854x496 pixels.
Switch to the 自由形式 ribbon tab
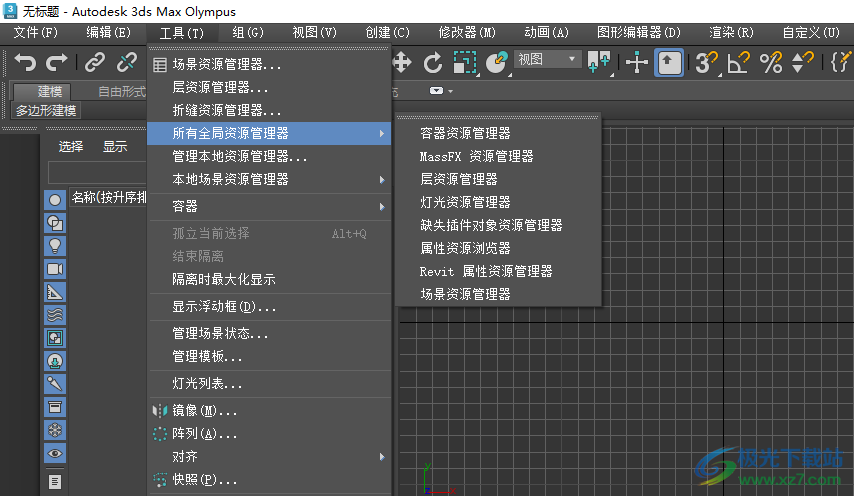[121, 91]
